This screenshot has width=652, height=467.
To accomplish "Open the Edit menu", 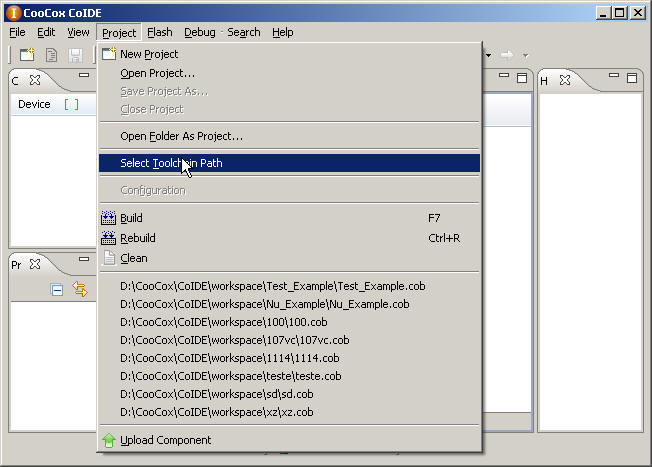I will pyautogui.click(x=46, y=32).
